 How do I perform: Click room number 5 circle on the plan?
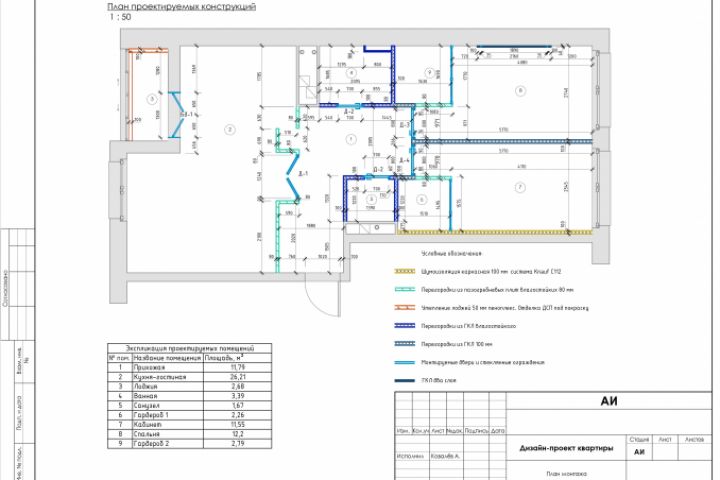pos(371,199)
